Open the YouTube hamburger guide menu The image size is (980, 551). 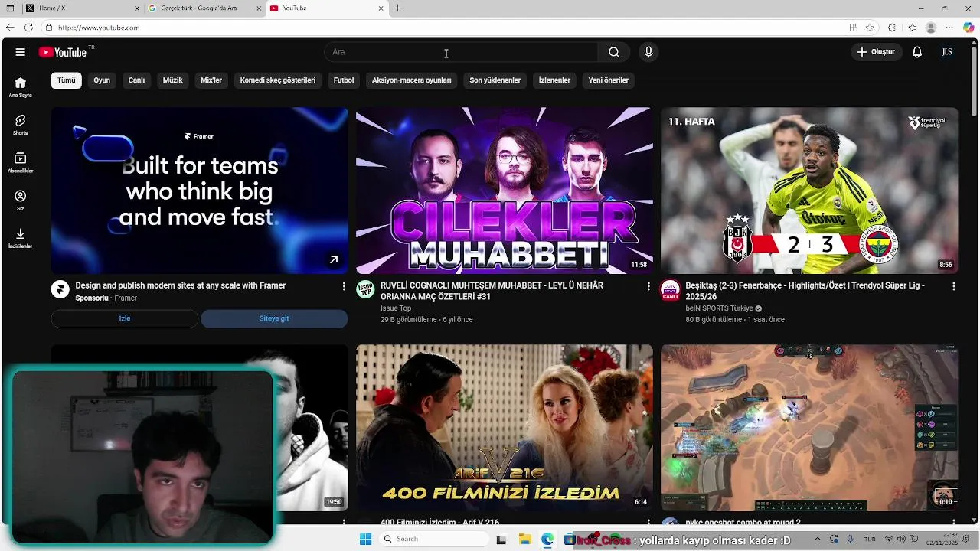(x=21, y=52)
